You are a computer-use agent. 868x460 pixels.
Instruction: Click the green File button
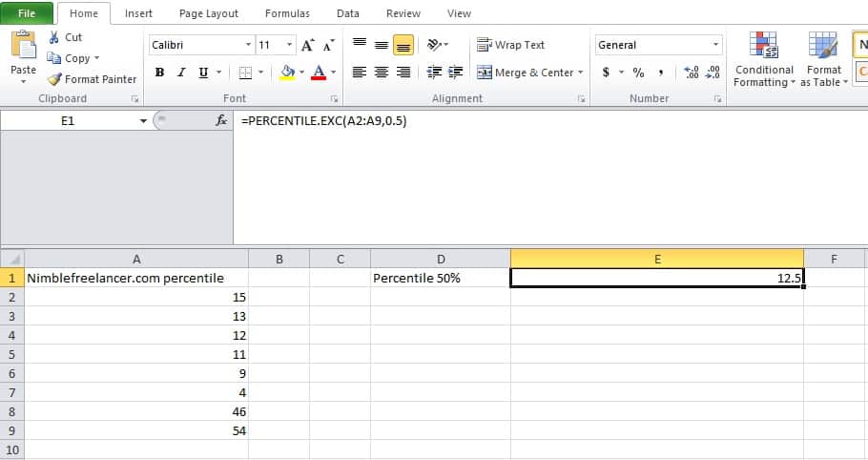coord(27,13)
